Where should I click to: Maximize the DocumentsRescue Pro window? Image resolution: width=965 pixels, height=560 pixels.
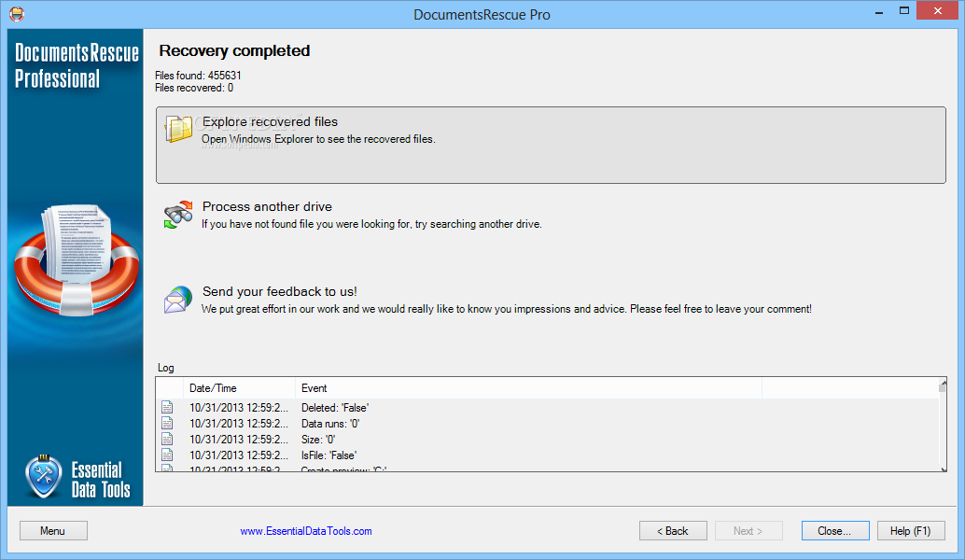pos(904,10)
